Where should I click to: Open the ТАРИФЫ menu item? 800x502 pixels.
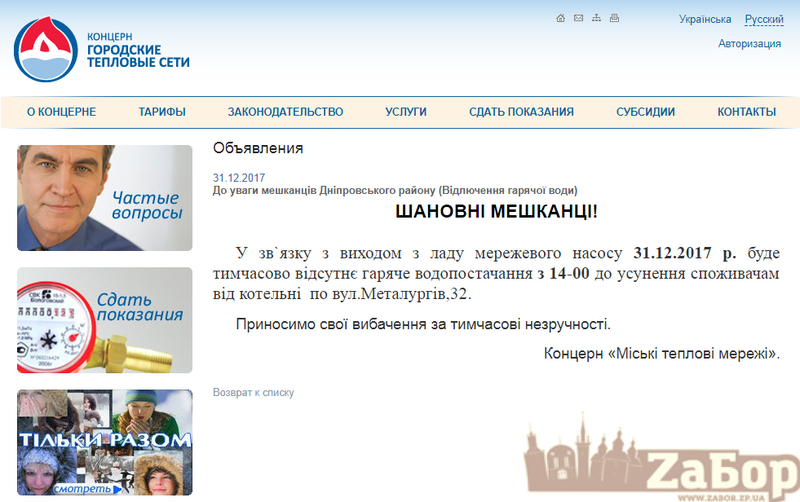(x=162, y=112)
